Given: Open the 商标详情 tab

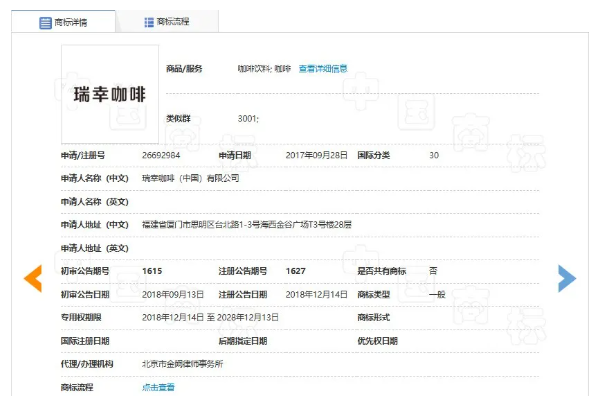Looking at the screenshot, I should (x=63, y=22).
